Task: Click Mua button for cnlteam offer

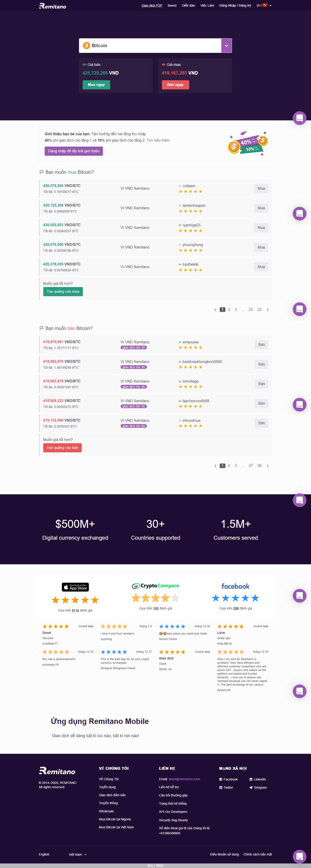Action: coord(261,188)
